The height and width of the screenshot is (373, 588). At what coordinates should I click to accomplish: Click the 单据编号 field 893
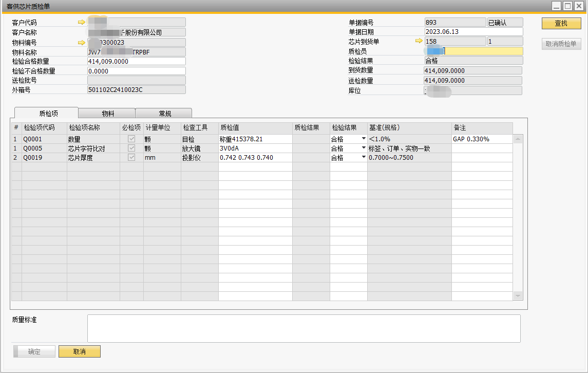(455, 22)
